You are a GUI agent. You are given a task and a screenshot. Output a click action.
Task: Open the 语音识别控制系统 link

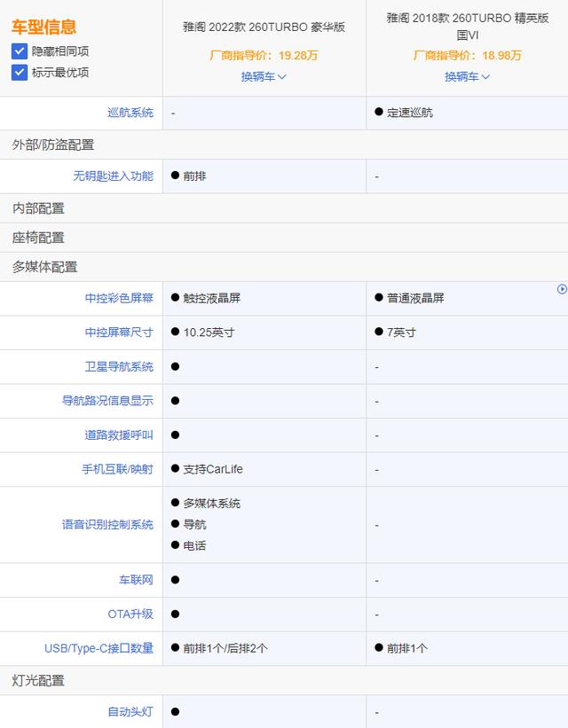click(x=107, y=525)
